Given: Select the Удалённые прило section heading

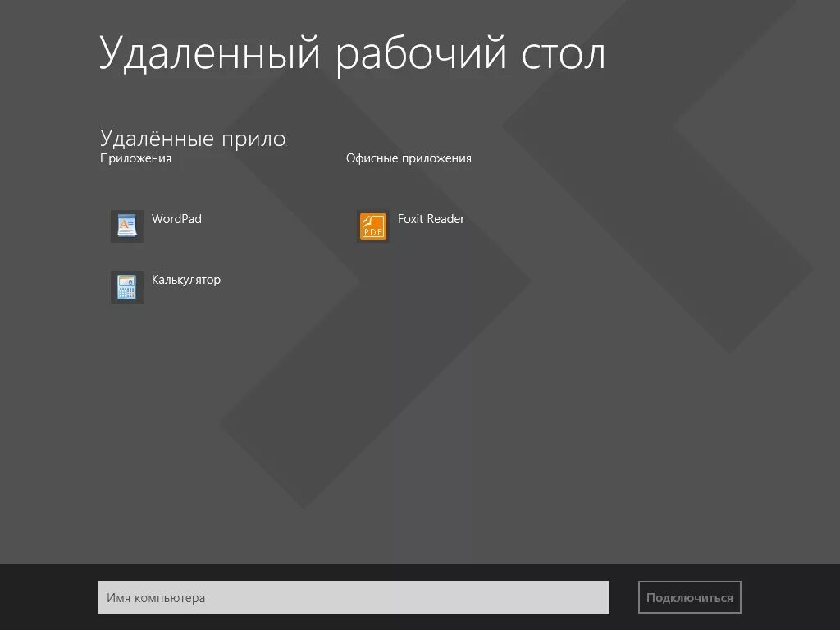Looking at the screenshot, I should pyautogui.click(x=193, y=139).
